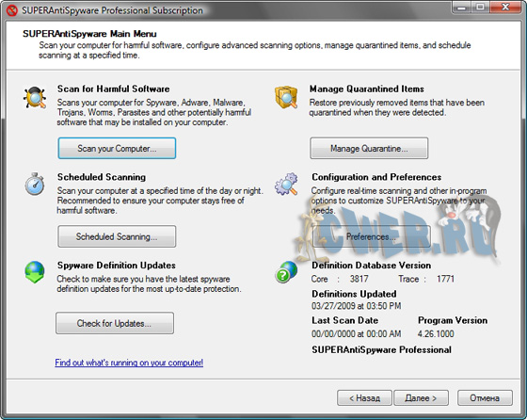
Task: Click the bug magnifier Scan for Harmful Software icon
Action: pyautogui.click(x=35, y=98)
